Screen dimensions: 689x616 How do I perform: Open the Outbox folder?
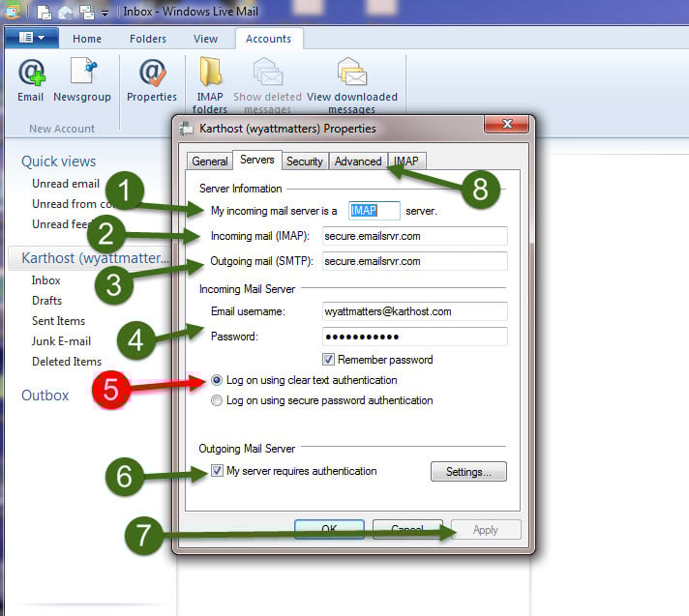pos(45,396)
